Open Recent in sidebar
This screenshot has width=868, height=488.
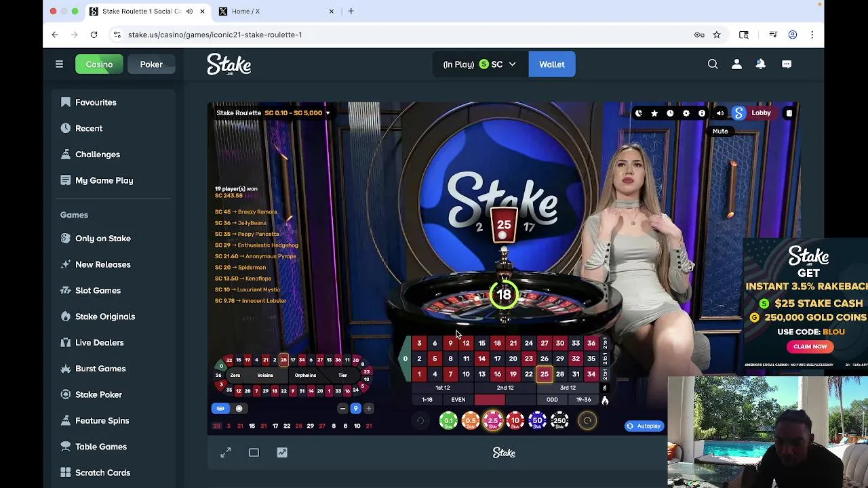coord(89,128)
